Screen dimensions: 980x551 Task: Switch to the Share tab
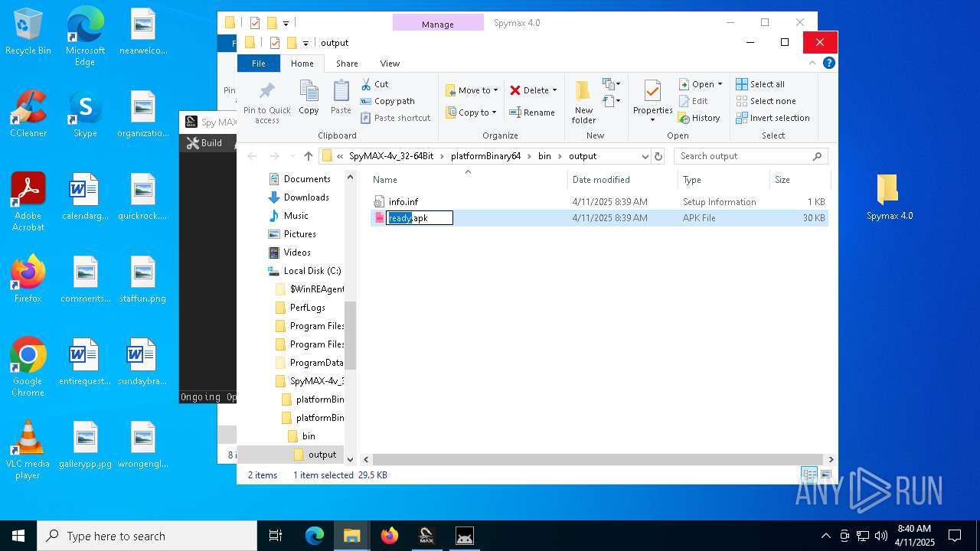347,64
